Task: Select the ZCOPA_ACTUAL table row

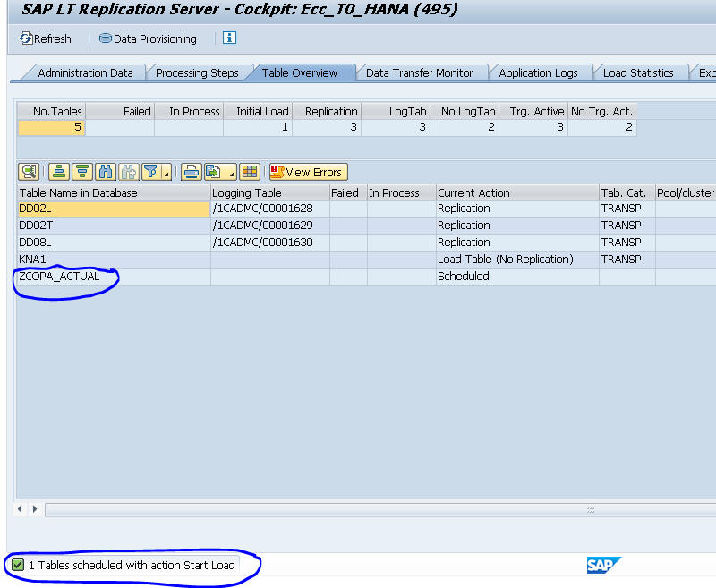Action: (55, 277)
